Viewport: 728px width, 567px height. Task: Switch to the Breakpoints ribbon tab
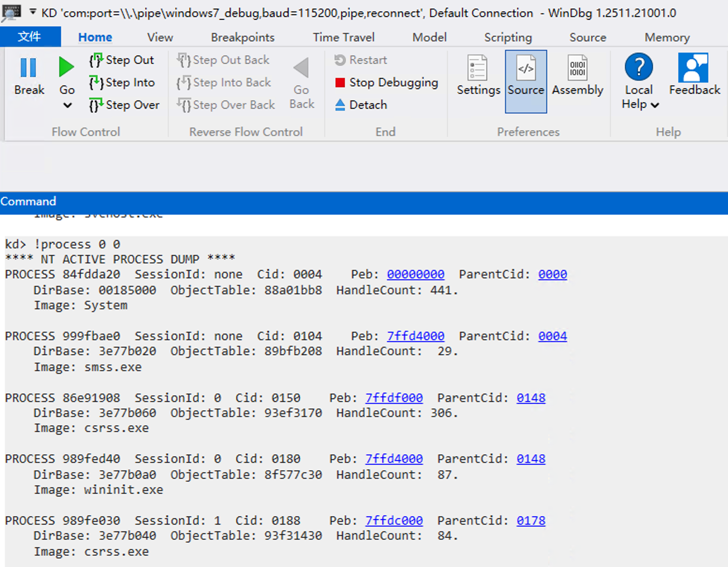242,37
